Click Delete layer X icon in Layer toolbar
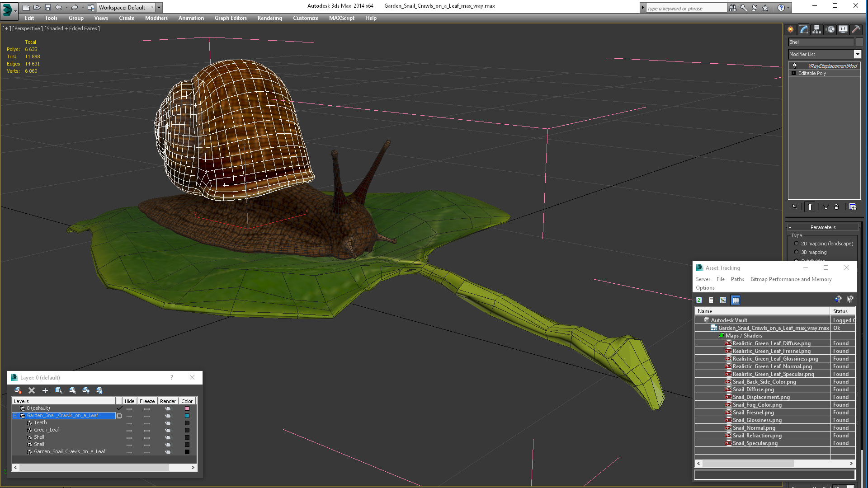 pos(32,390)
